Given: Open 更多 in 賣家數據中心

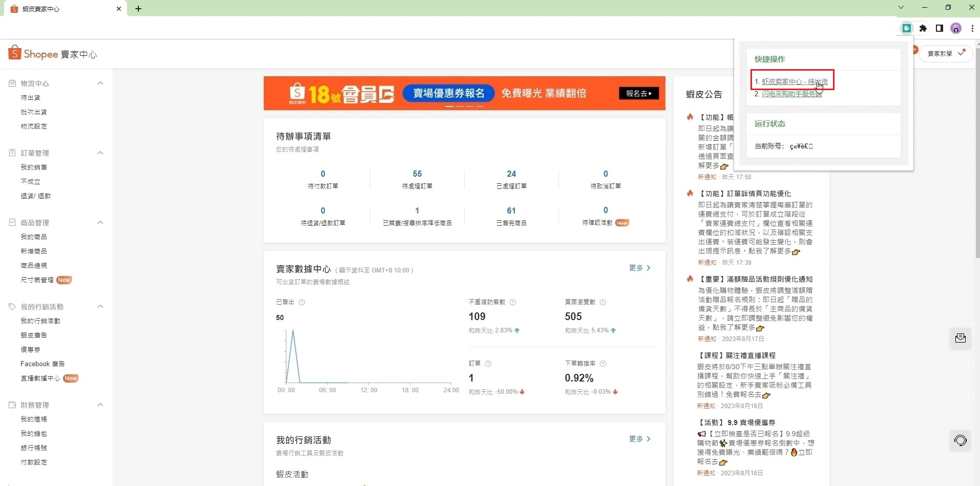Looking at the screenshot, I should [639, 268].
